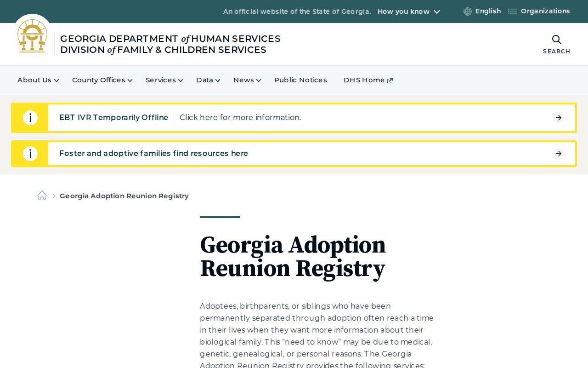Click the home breadcrumb icon
Viewport: 588px width, 368px height.
click(42, 195)
